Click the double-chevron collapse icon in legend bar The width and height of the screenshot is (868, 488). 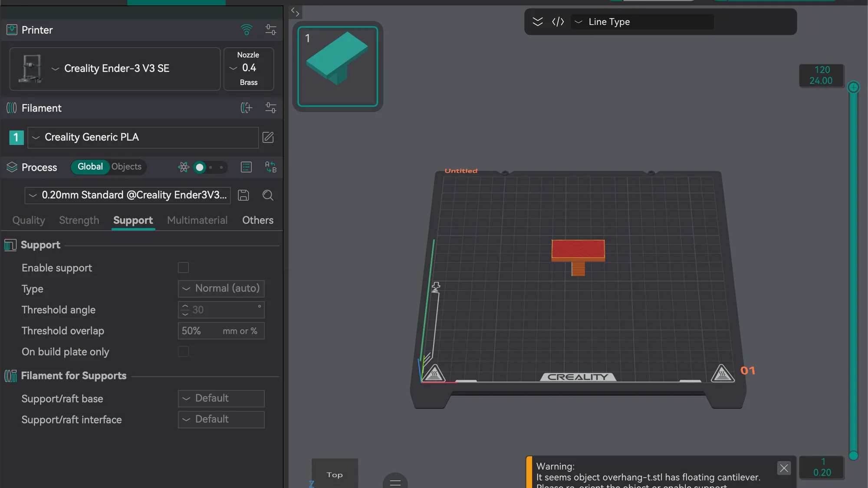tap(537, 22)
